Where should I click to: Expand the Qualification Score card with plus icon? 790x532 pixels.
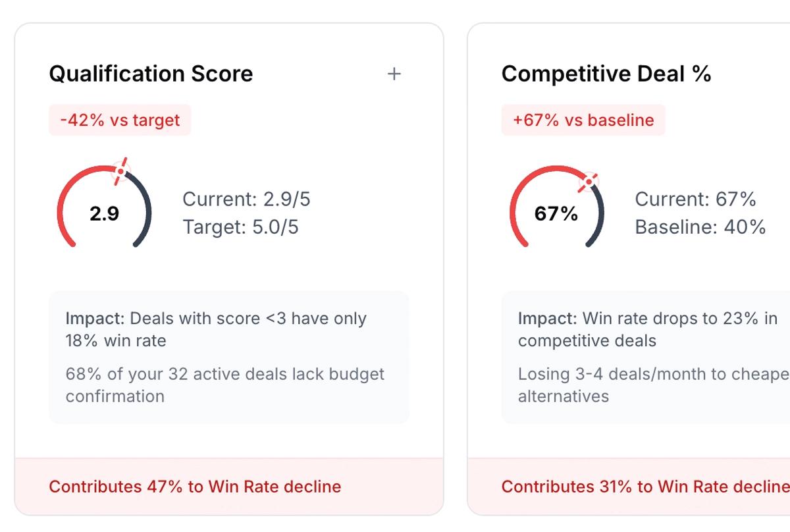pyautogui.click(x=394, y=74)
